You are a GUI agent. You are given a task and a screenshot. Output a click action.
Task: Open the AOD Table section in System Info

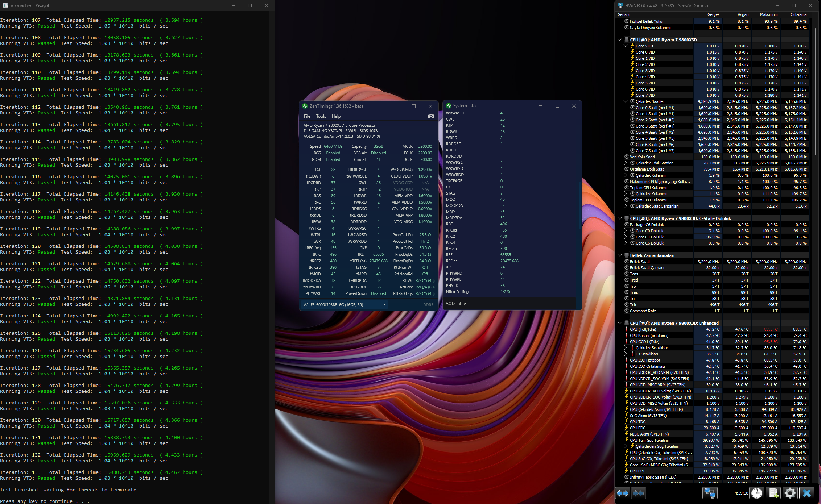tap(509, 304)
